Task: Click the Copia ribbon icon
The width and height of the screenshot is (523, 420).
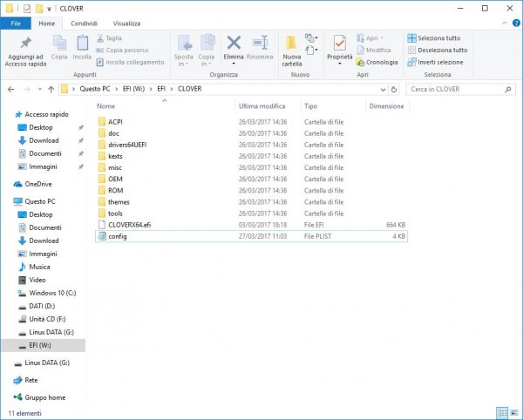Action: [x=59, y=48]
